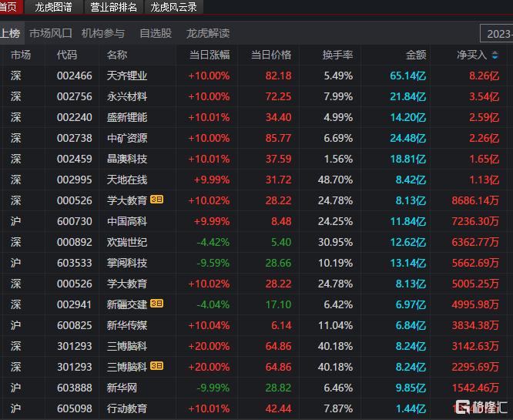Viewport: 513px width, 420px height.
Task: Click net buy value 8686.14万
Action: point(475,200)
